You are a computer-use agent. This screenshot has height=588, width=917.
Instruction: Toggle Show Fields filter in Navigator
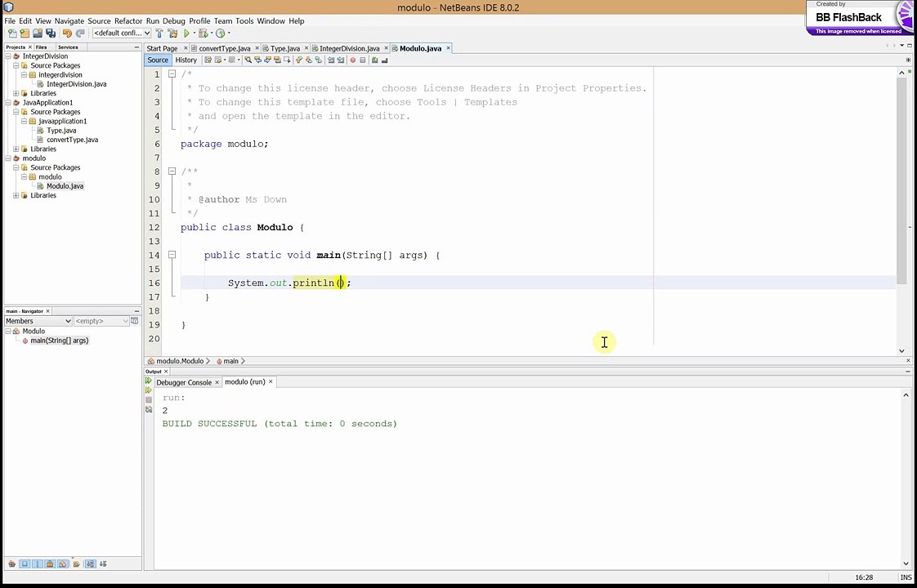[25, 564]
